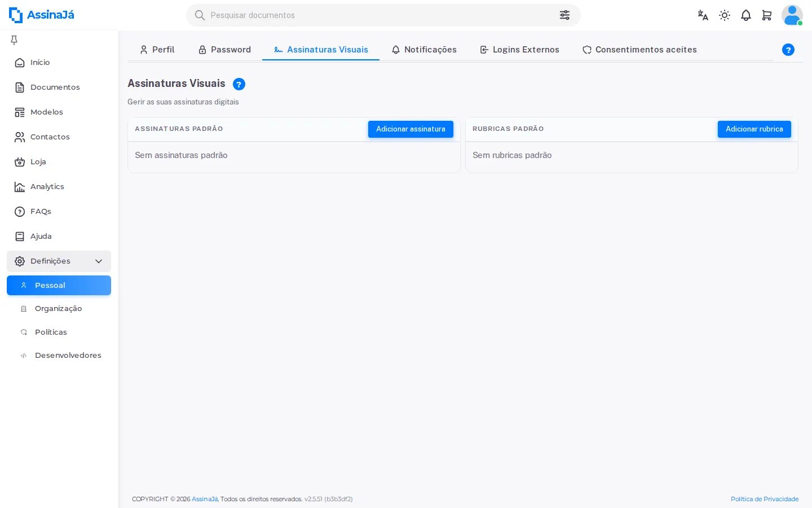
Task: Toggle the light/dark theme sun icon
Action: point(725,15)
